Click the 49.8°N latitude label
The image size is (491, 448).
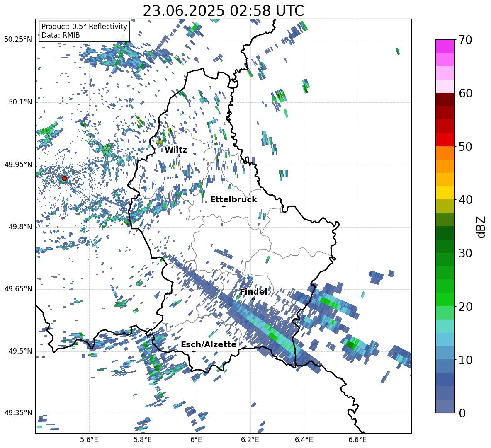pyautogui.click(x=20, y=227)
